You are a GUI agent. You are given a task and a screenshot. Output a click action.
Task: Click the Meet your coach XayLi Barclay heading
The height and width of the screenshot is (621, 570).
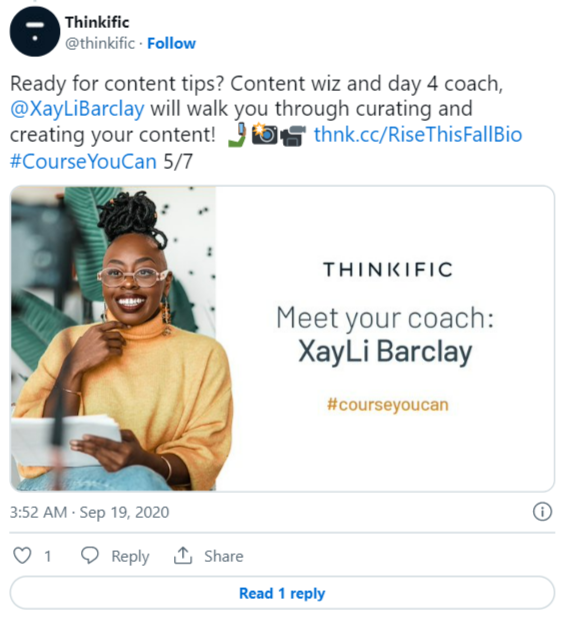(x=385, y=334)
